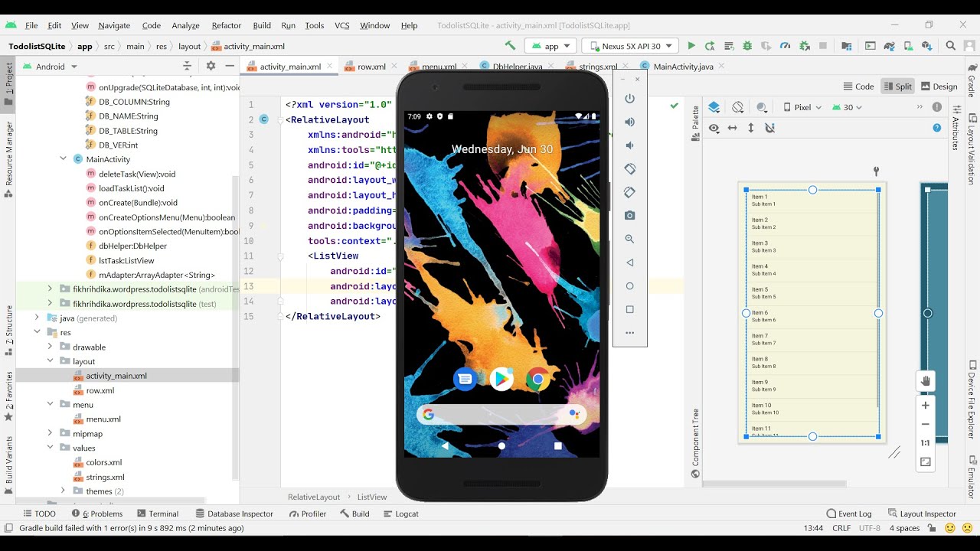Image resolution: width=980 pixels, height=551 pixels.
Task: Switch editor to Code view mode
Action: [858, 86]
